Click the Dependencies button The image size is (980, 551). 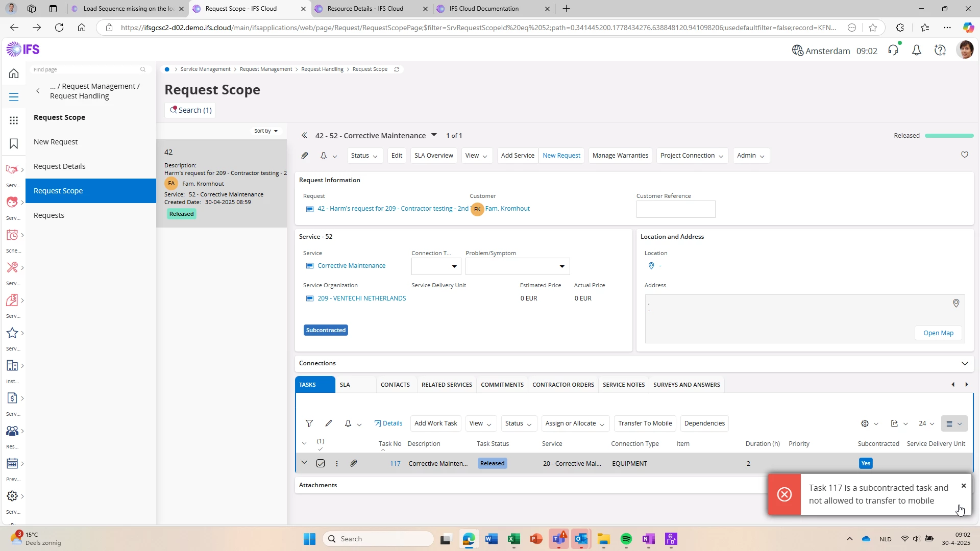pyautogui.click(x=704, y=423)
